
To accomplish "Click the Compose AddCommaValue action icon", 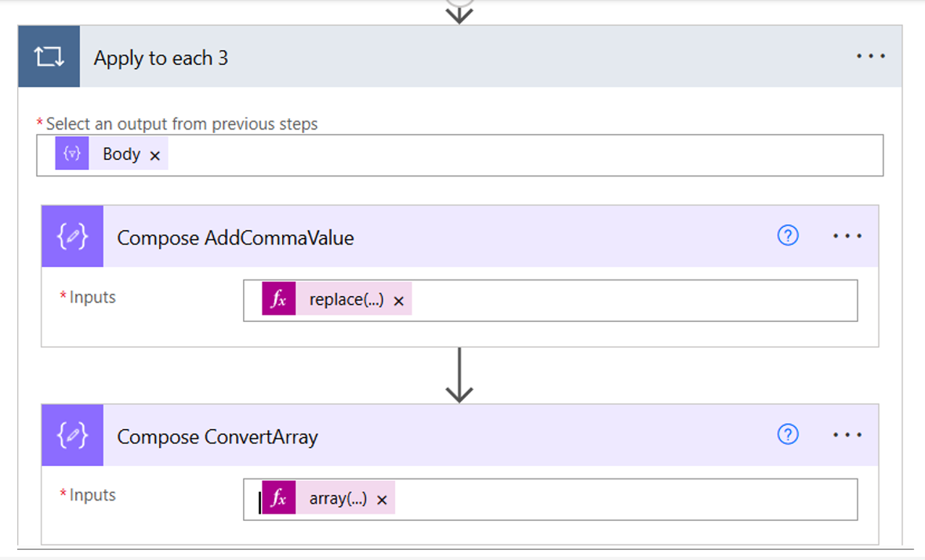I will (71, 236).
